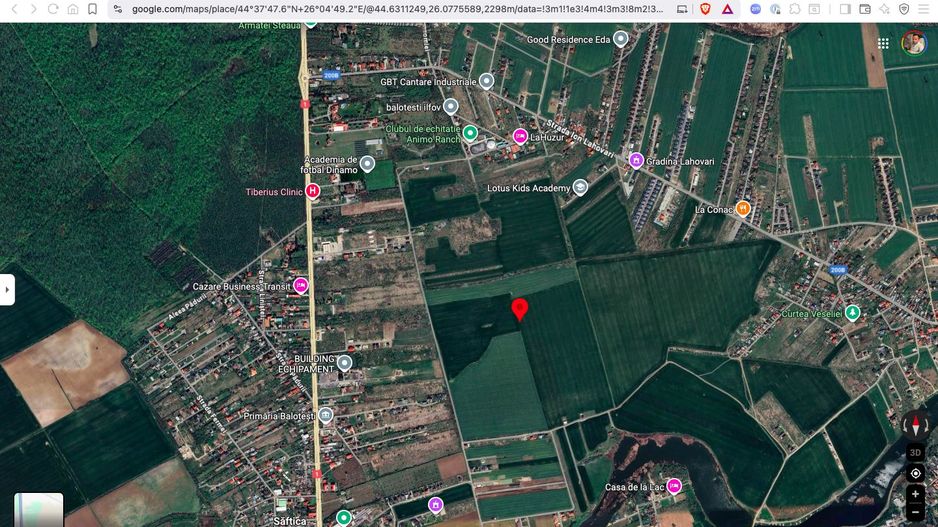Screen dimensions: 938x527
Task: Open the Lotus Kids Academy school pin
Action: click(580, 187)
